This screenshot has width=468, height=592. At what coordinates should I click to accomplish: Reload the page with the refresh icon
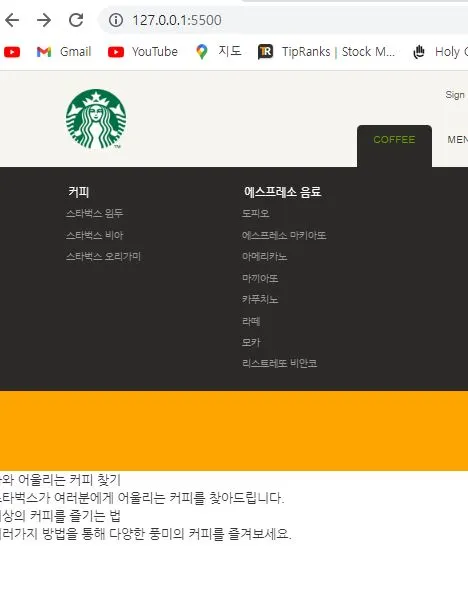(76, 20)
